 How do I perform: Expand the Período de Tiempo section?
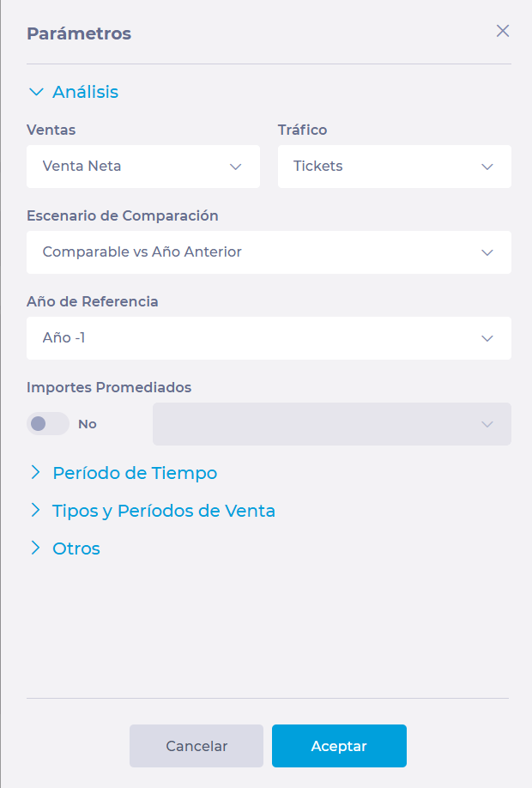pyautogui.click(x=135, y=473)
